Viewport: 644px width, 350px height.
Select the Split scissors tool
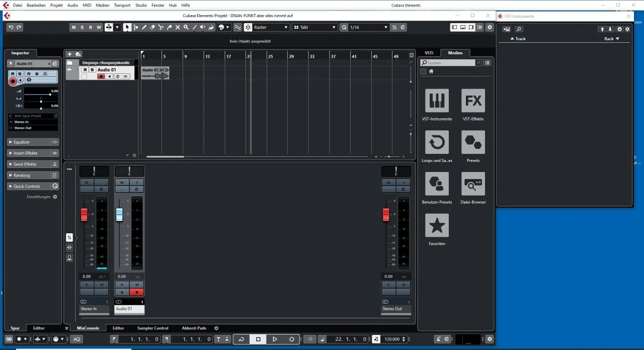(161, 27)
